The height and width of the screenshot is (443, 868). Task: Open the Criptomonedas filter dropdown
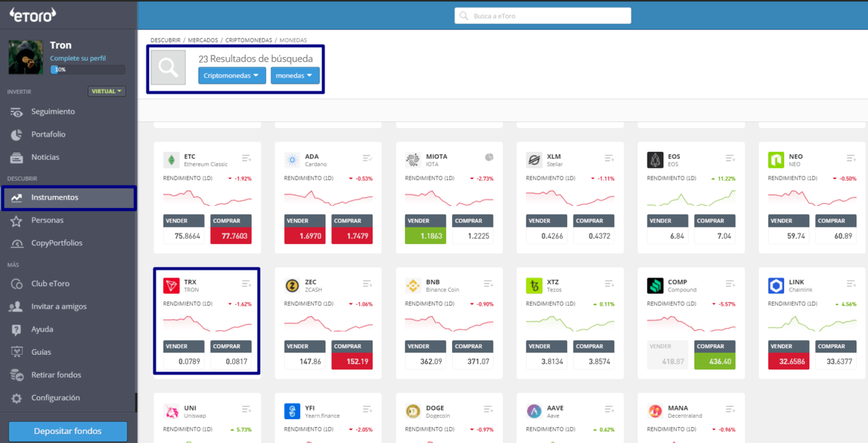coord(232,75)
